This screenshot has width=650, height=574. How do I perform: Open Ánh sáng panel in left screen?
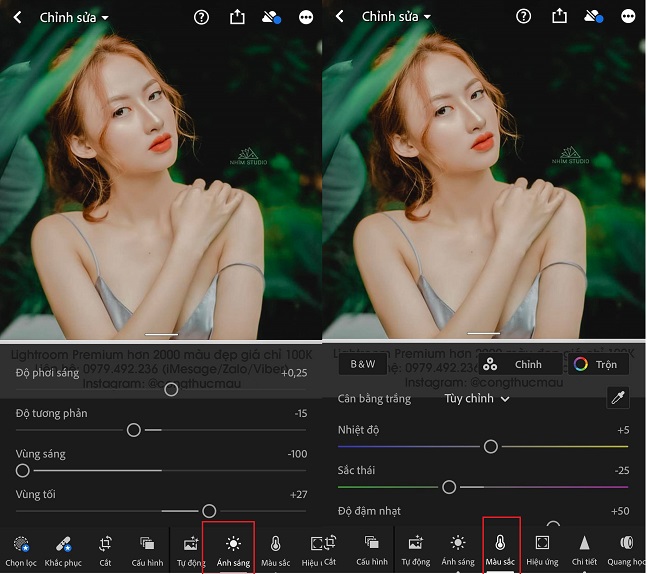click(233, 551)
